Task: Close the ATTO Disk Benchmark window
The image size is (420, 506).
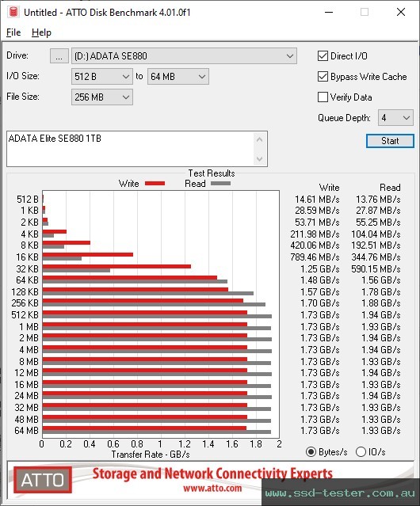Action: 401,12
